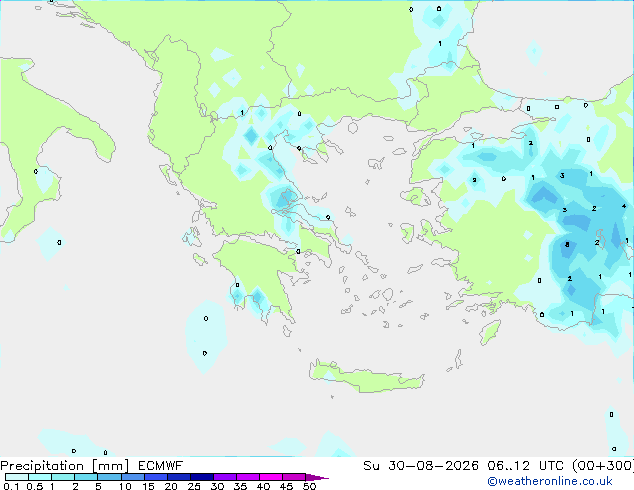
Task: Click the '10' legend scale label
Action: [125, 486]
